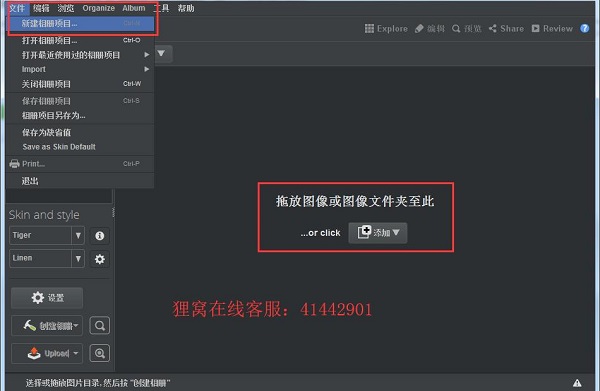Click the 创建相册 hammer button
Screen dimensions: 600x391
tap(47, 326)
